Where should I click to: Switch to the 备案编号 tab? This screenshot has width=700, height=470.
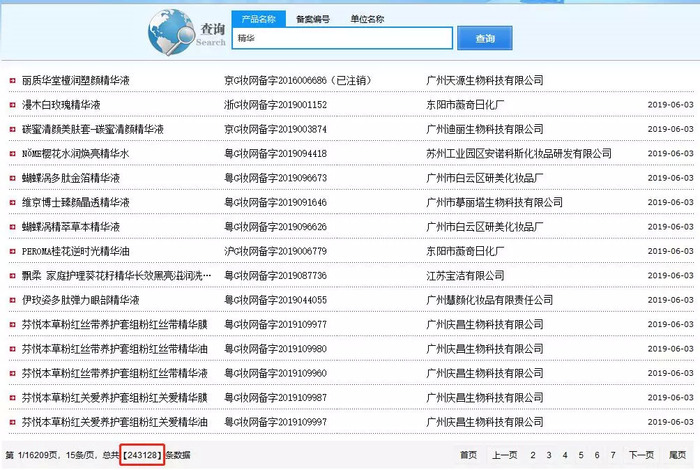point(313,19)
